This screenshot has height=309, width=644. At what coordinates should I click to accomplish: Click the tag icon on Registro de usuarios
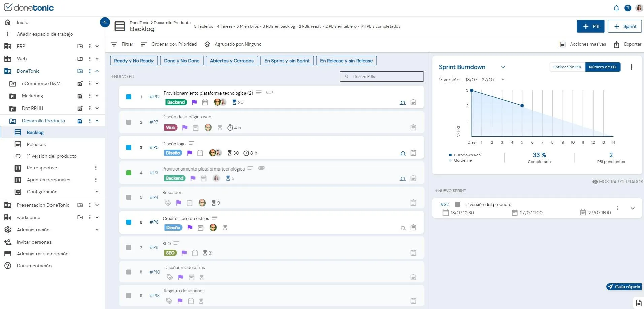(x=169, y=301)
